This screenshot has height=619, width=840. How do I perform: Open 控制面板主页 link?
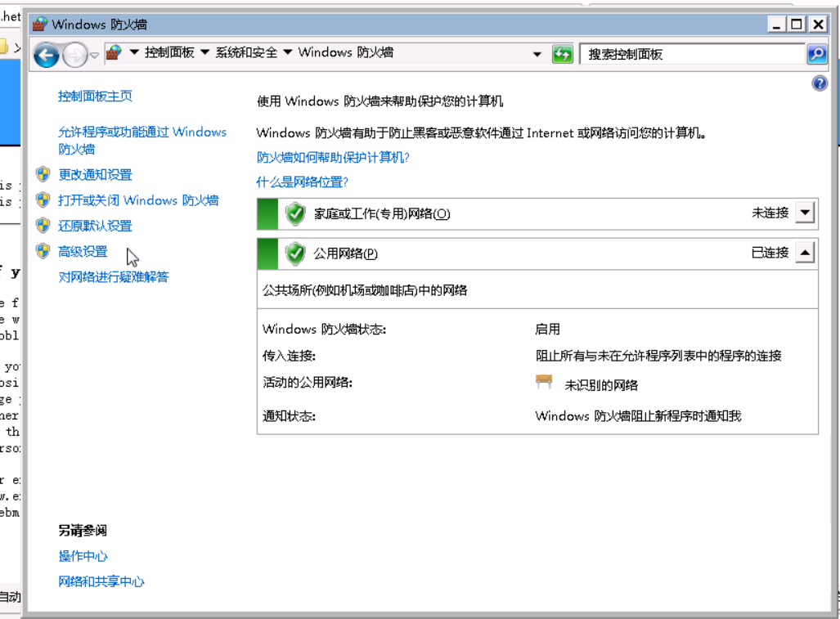pos(95,96)
